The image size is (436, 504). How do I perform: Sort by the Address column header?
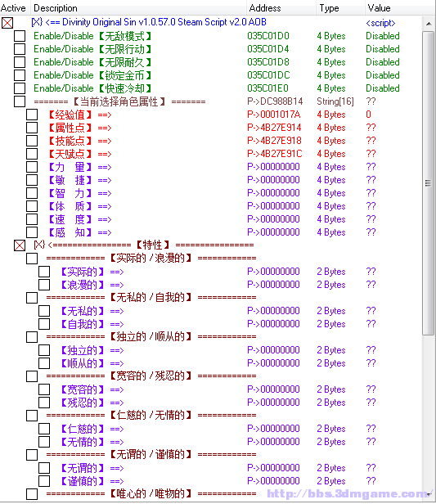pos(281,7)
